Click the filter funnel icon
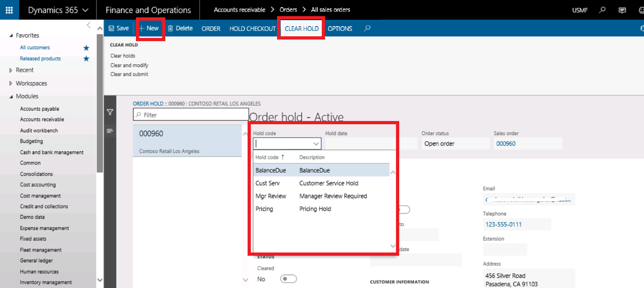 coord(110,112)
